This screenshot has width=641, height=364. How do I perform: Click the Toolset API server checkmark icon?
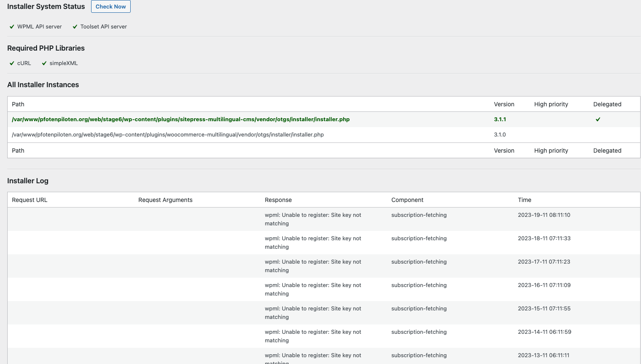tap(75, 27)
